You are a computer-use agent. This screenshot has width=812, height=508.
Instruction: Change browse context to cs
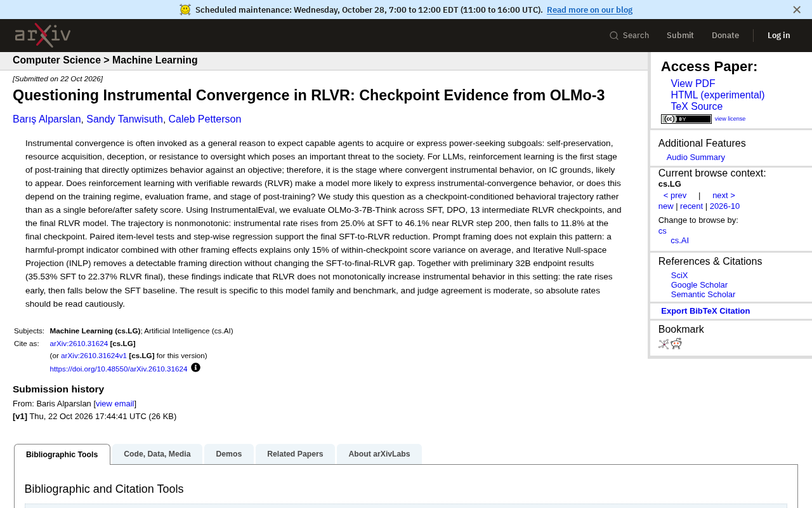click(662, 231)
